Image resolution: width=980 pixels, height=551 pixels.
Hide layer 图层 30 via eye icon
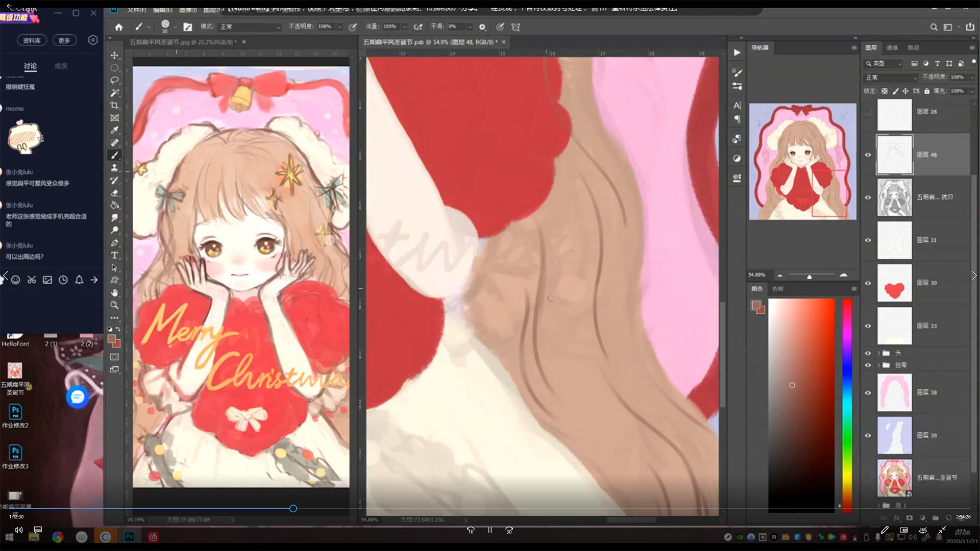coord(868,283)
